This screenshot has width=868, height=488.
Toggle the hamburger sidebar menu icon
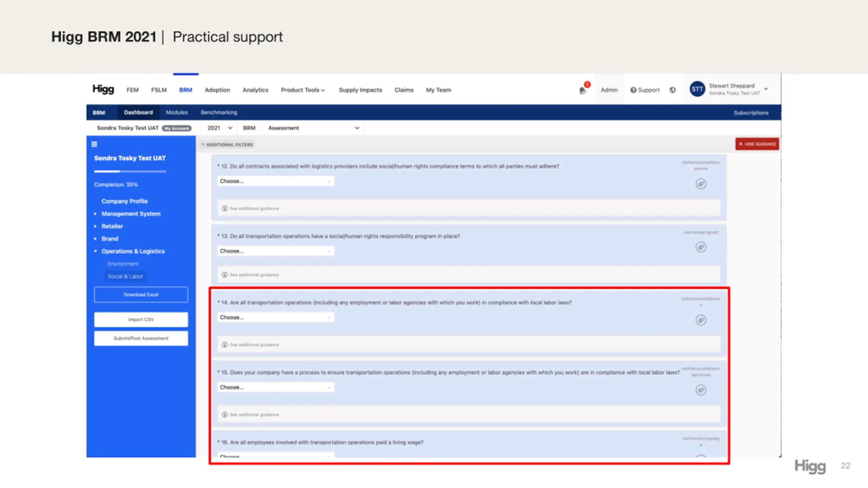coord(94,144)
